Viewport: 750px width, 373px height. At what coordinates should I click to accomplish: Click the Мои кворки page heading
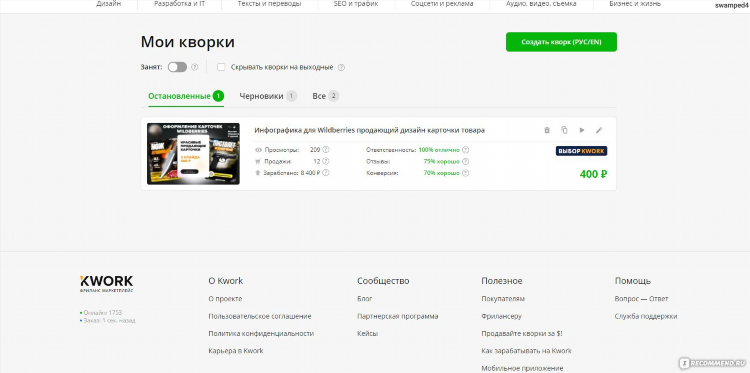point(188,42)
